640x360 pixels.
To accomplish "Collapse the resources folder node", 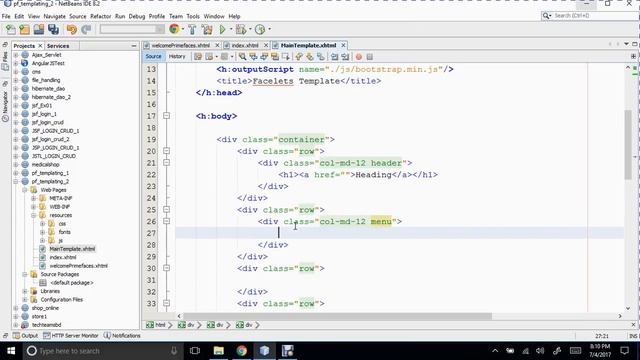I will coord(33,215).
